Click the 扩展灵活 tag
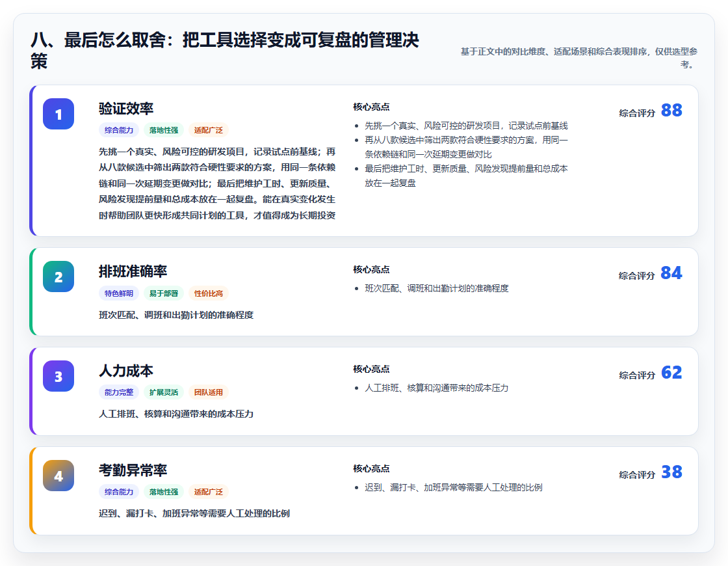The image size is (728, 566). (x=164, y=392)
